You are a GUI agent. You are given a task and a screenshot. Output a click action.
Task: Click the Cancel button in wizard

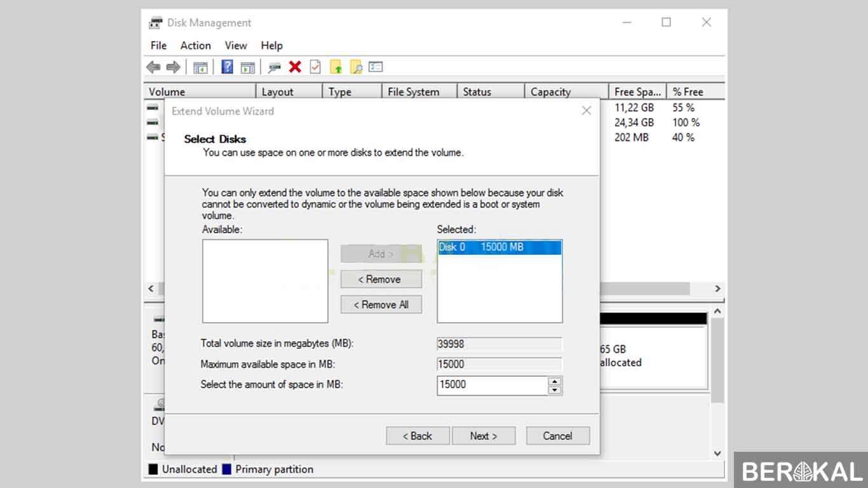[557, 436]
